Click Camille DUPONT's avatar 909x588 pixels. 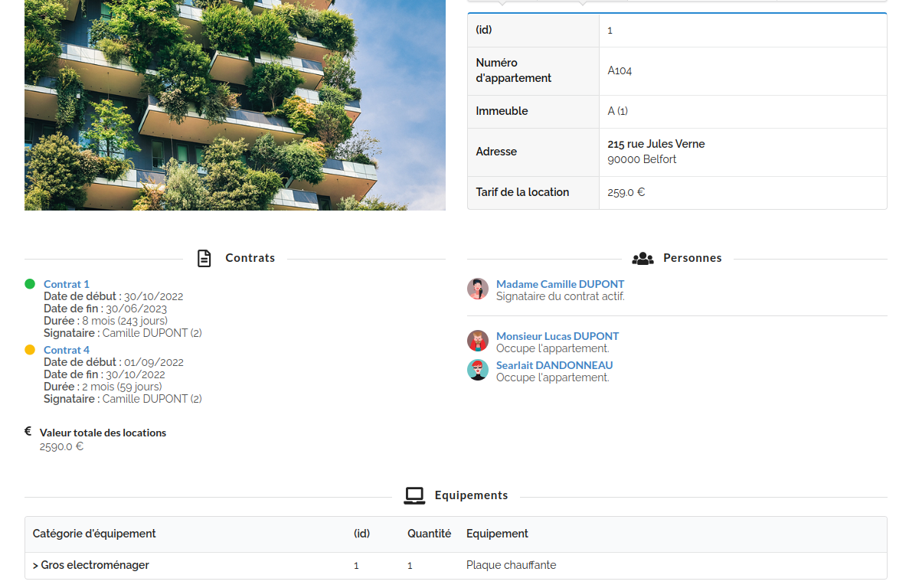pyautogui.click(x=478, y=289)
